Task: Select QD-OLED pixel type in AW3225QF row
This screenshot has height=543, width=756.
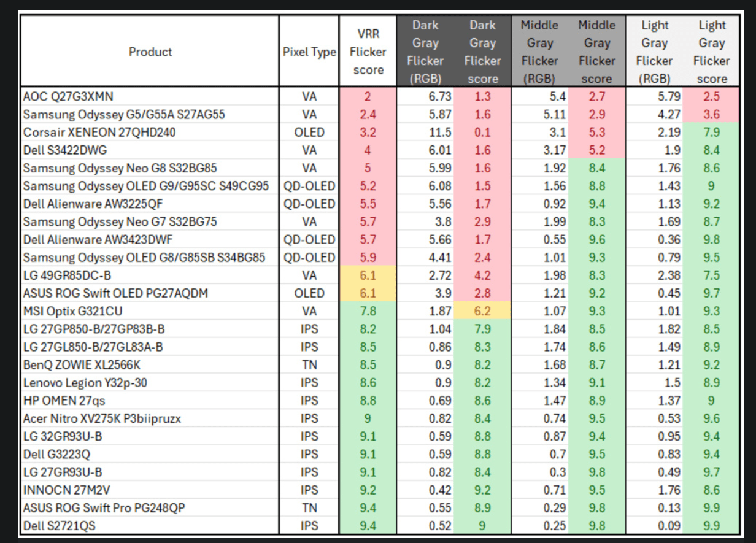Action: click(x=309, y=204)
